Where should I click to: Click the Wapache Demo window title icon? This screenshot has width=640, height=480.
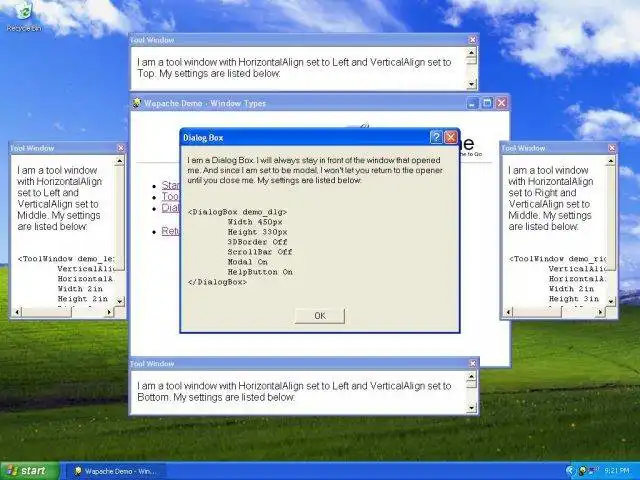click(137, 103)
